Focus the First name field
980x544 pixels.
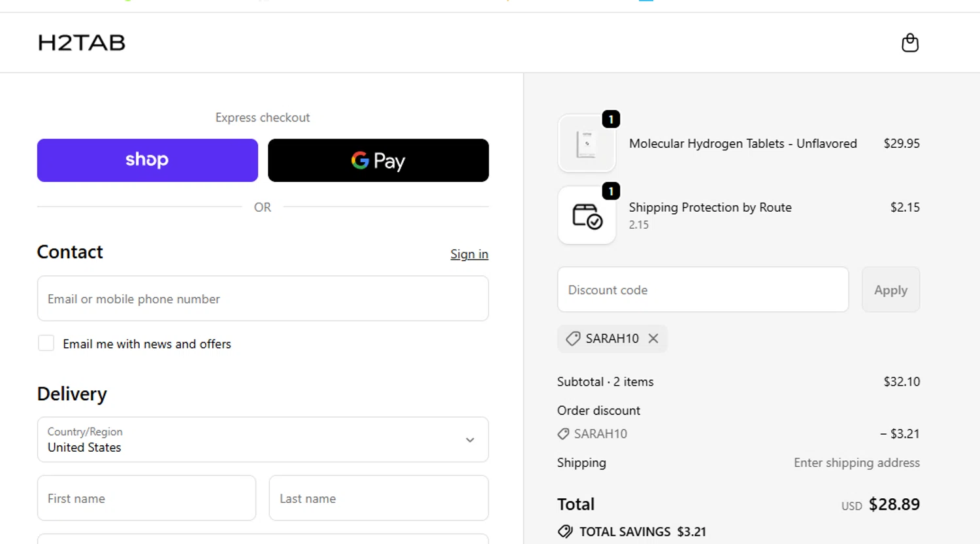tap(146, 498)
